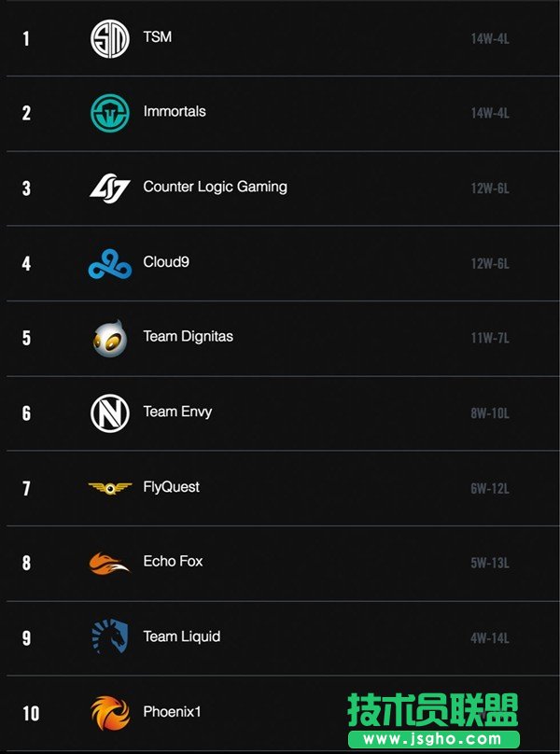560x754 pixels.
Task: Click Team Envy's 8W-10L record
Action: (490, 413)
